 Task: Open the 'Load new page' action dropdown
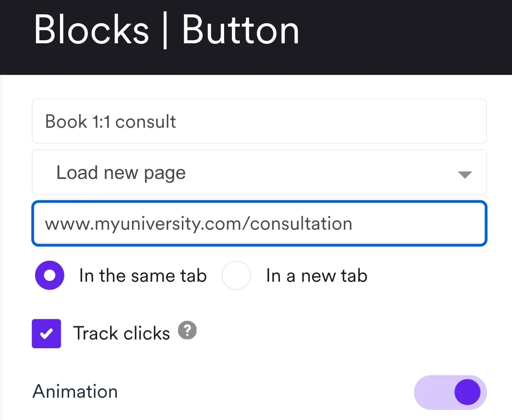(259, 172)
